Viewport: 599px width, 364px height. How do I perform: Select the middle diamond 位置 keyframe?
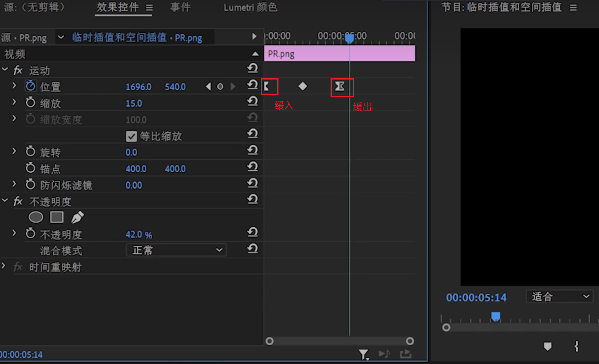(303, 86)
